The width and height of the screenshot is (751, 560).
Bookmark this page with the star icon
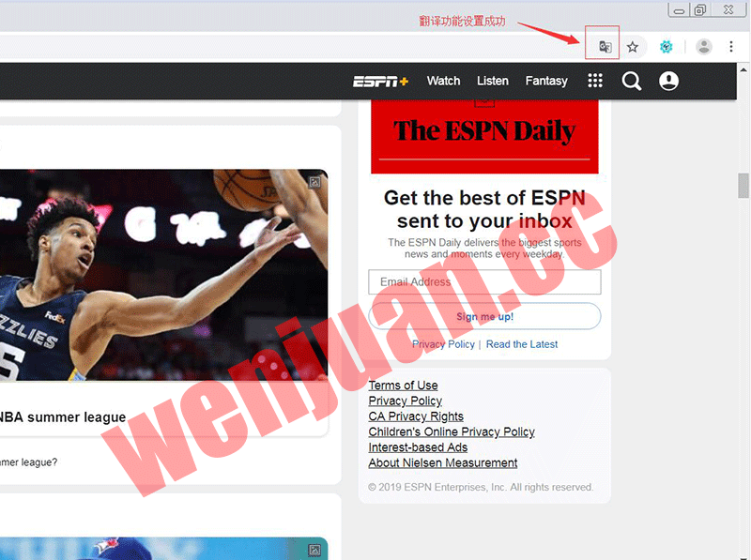[633, 47]
